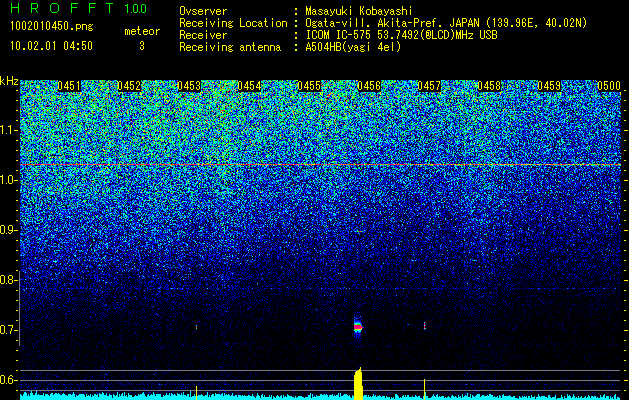Click the red horizontal carrier line

click(x=321, y=164)
